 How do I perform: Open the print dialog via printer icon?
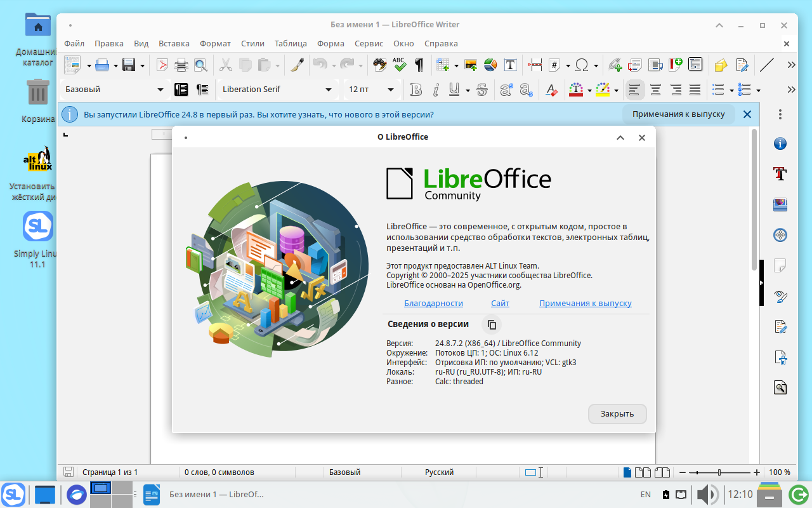pyautogui.click(x=181, y=65)
